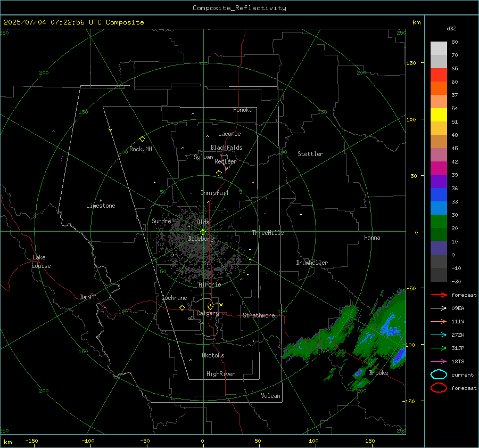Screen dimensions: 479x448
Task: Click the ThreeHills label
Action: 268,233
